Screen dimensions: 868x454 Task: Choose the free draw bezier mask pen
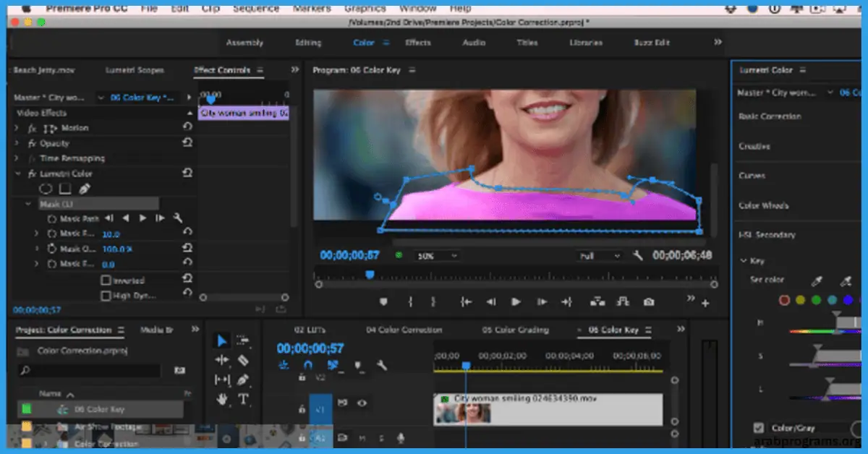coord(84,189)
